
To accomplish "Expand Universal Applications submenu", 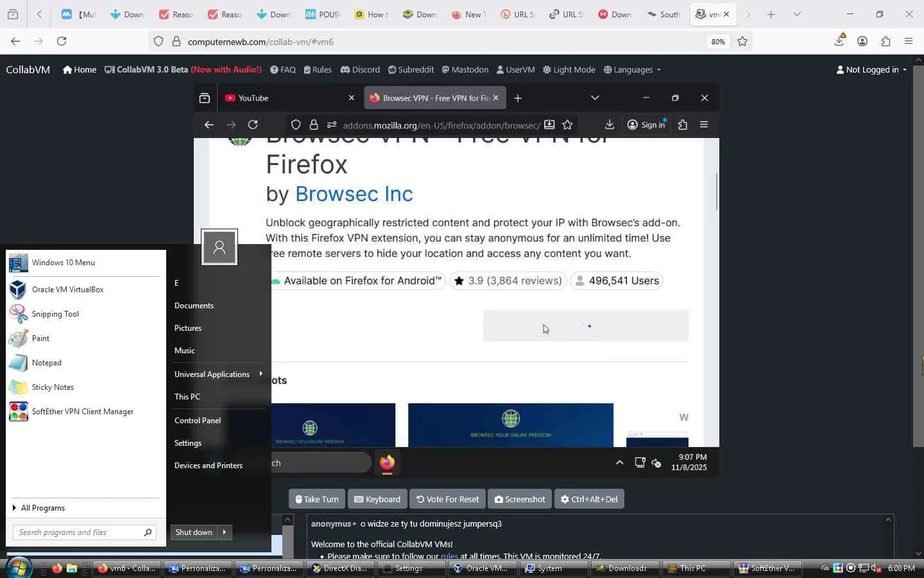I will pyautogui.click(x=219, y=374).
